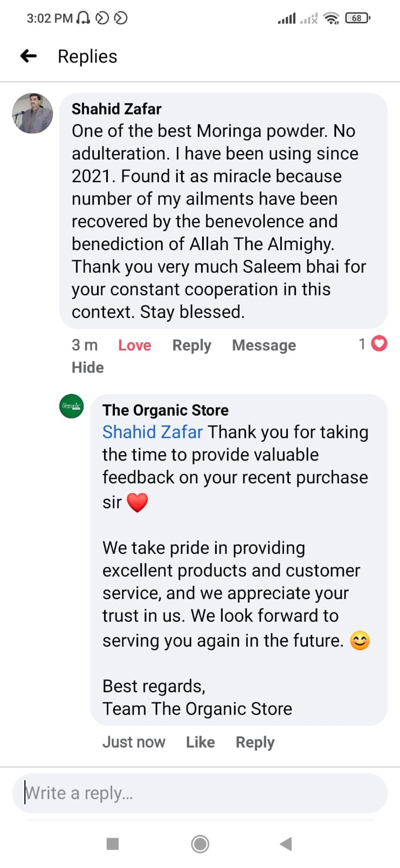Open The Organic Store logo avatar

(72, 406)
